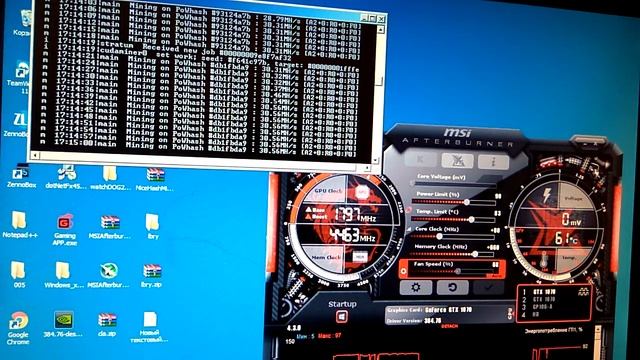Adjust the Memory Clock slider handle
This screenshot has width=640, height=360.
tap(475, 254)
